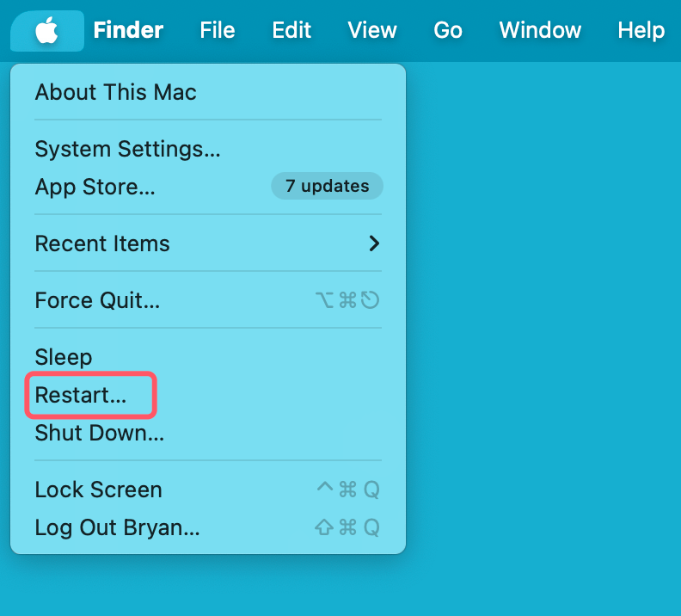Open the Help menu
681x616 pixels.
pos(641,31)
